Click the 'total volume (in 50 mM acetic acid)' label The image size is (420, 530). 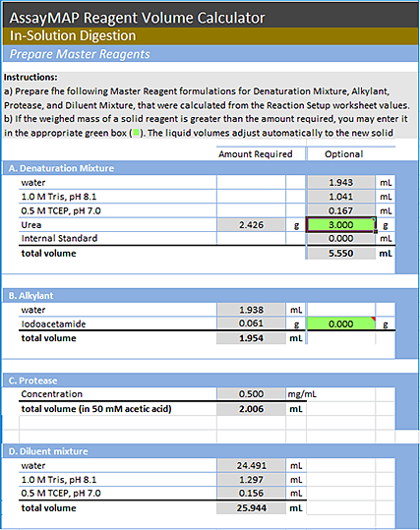click(x=96, y=409)
